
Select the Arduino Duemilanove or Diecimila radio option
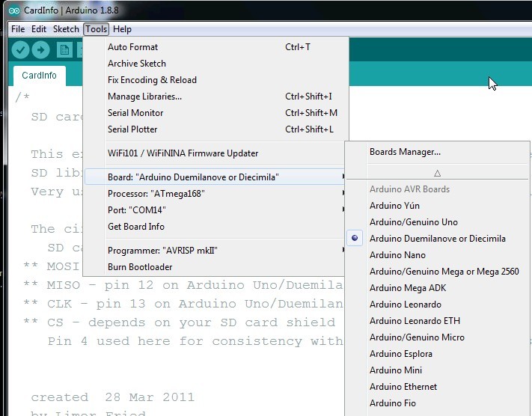(437, 239)
